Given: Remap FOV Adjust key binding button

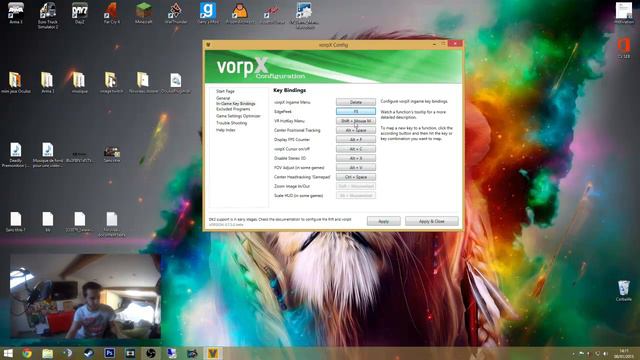Looking at the screenshot, I should [356, 168].
